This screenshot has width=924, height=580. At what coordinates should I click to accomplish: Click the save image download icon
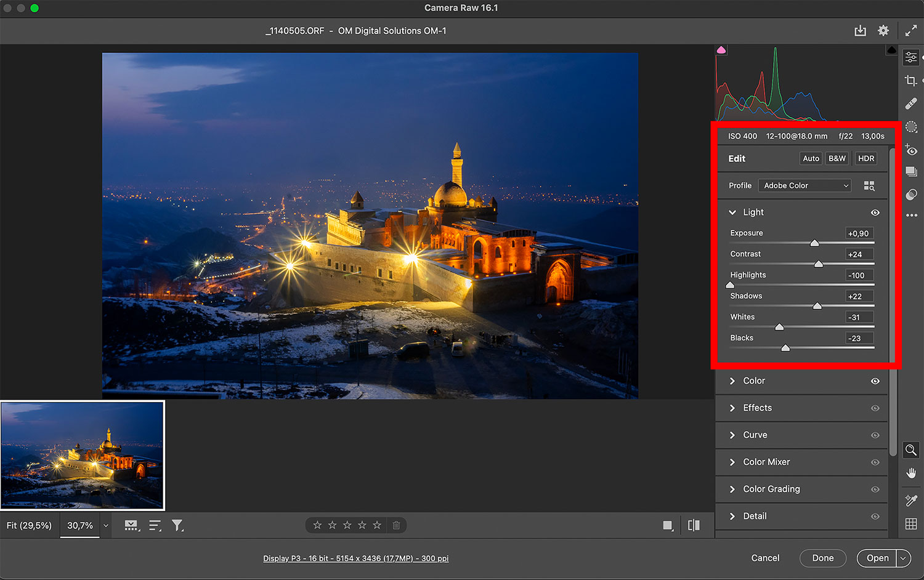point(860,31)
